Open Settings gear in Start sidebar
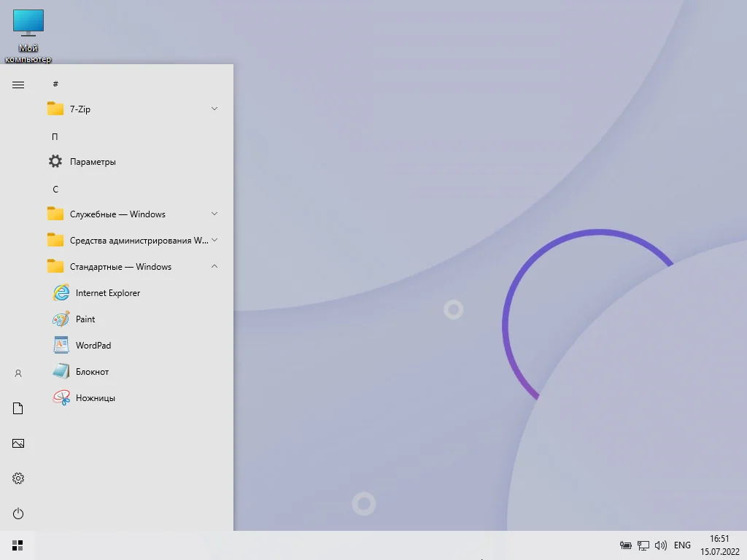Screen dimensions: 747x560 18,478
